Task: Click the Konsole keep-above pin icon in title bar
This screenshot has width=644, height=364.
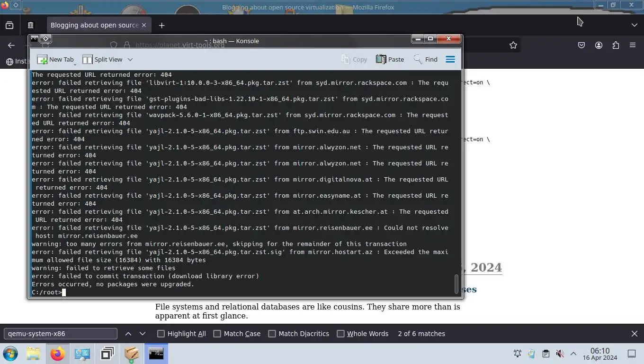Action: click(x=45, y=39)
